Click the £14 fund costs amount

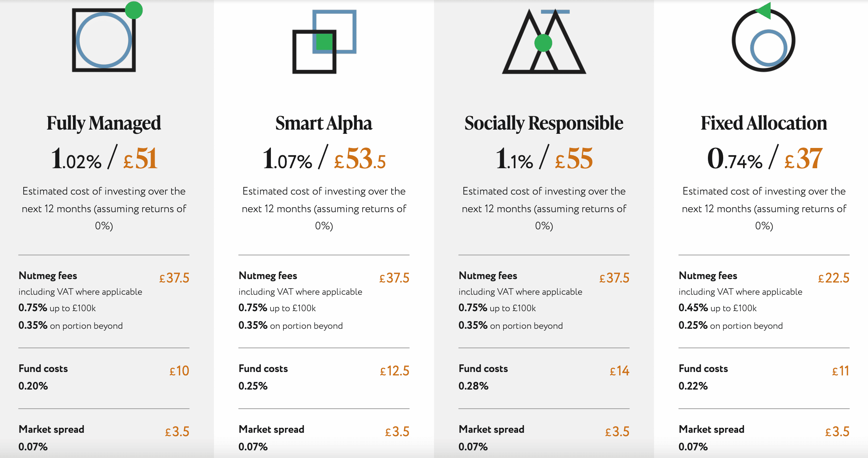(x=620, y=371)
